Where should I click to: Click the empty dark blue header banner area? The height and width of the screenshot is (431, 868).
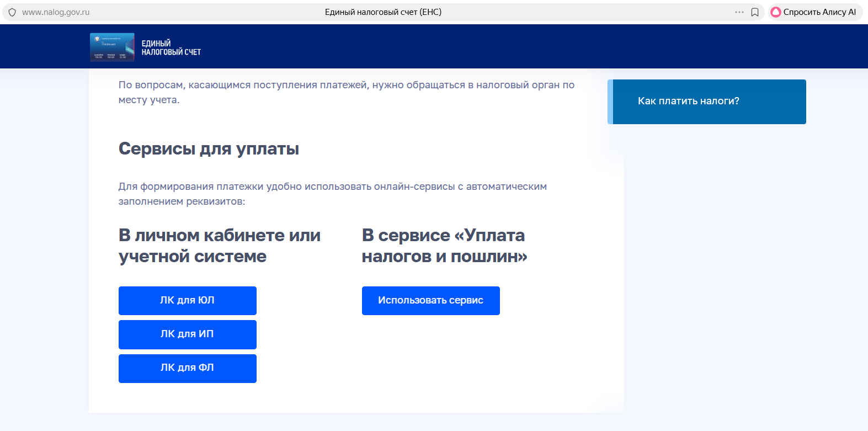click(441, 46)
